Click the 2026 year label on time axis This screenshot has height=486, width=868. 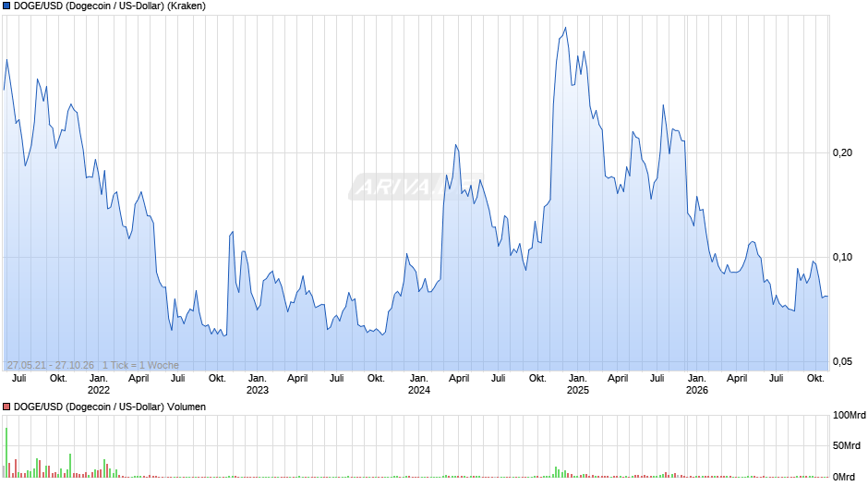pyautogui.click(x=697, y=390)
